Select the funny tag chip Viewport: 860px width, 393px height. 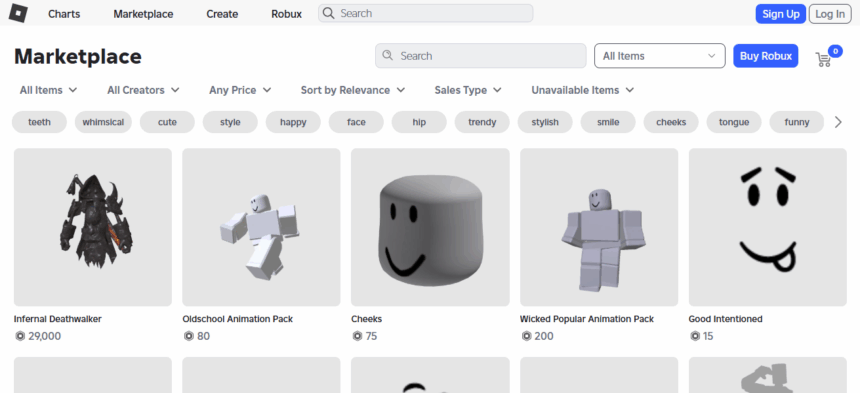tap(797, 122)
